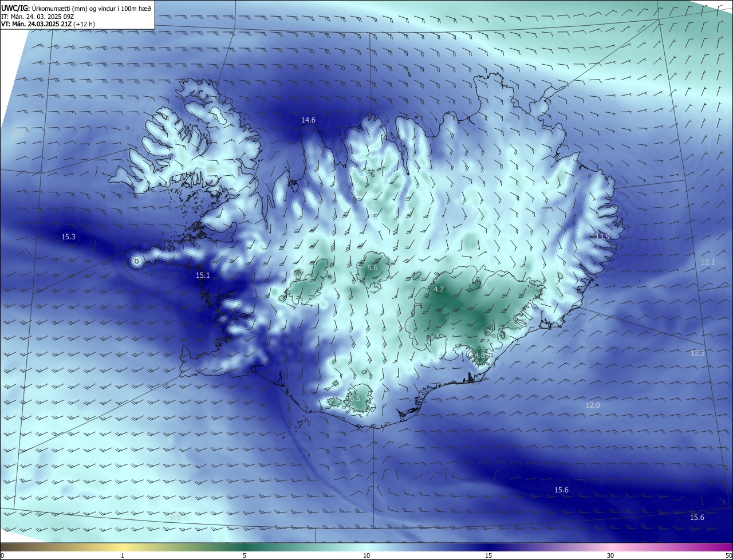Click the color scale tick labeled 50
This screenshot has width=733, height=560.
(728, 555)
